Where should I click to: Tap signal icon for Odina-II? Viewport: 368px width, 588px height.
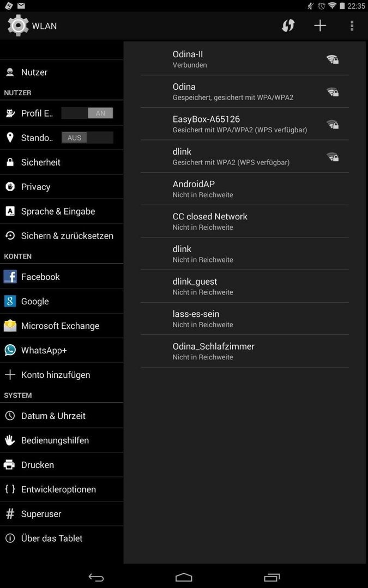[333, 59]
